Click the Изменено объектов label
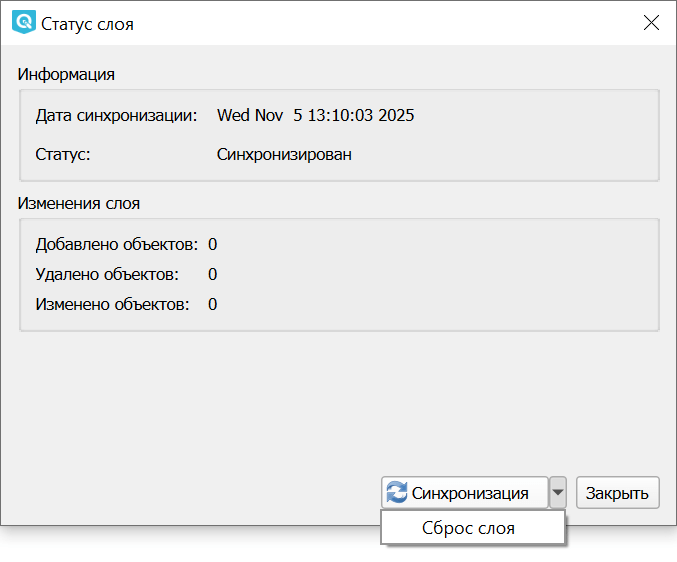 click(112, 304)
